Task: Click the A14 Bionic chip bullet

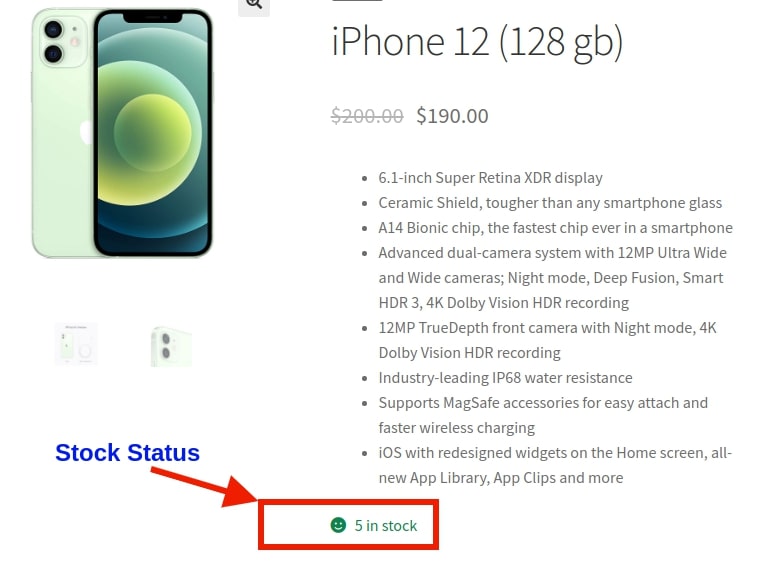Action: (555, 228)
